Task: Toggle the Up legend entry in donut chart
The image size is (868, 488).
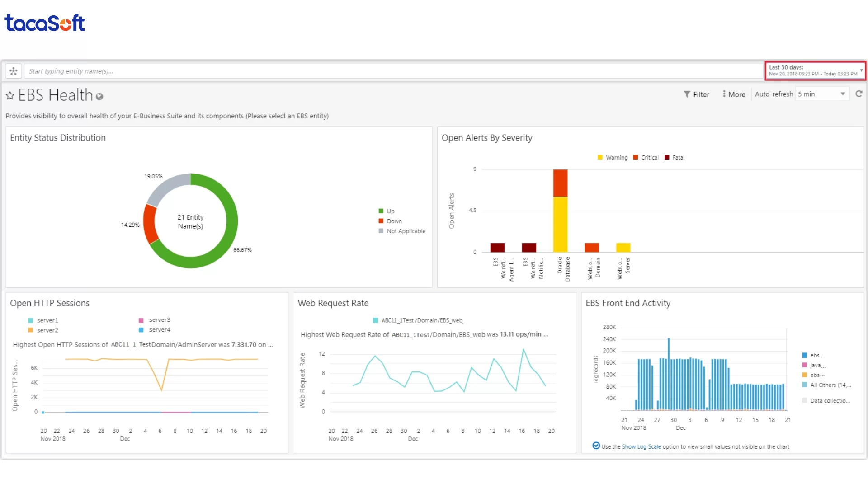Action: click(x=390, y=211)
